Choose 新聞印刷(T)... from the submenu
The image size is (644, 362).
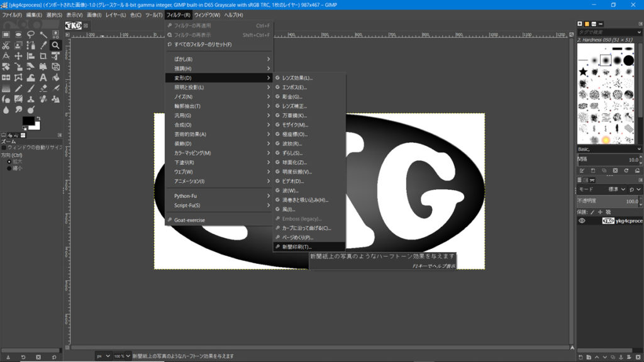pyautogui.click(x=309, y=246)
